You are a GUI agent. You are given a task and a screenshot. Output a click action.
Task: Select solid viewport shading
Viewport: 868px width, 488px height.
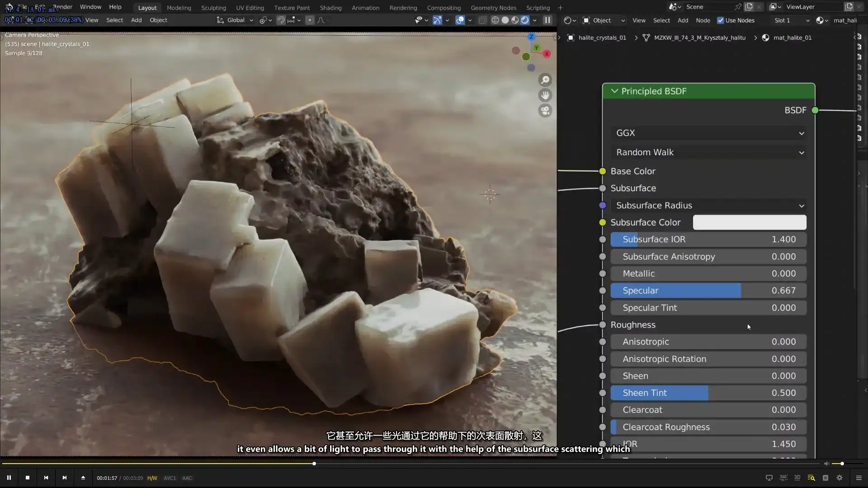point(505,20)
